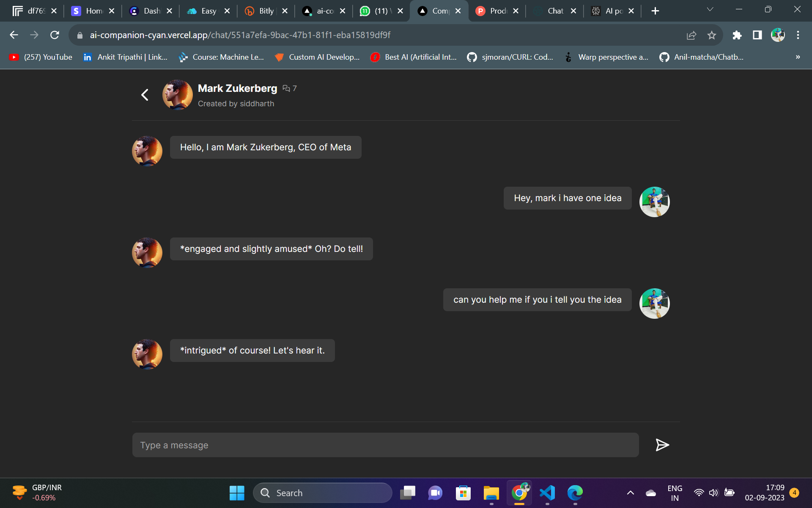This screenshot has width=812, height=508.
Task: Open Ankit Tripathi LinkedIn bookmark
Action: coord(126,57)
